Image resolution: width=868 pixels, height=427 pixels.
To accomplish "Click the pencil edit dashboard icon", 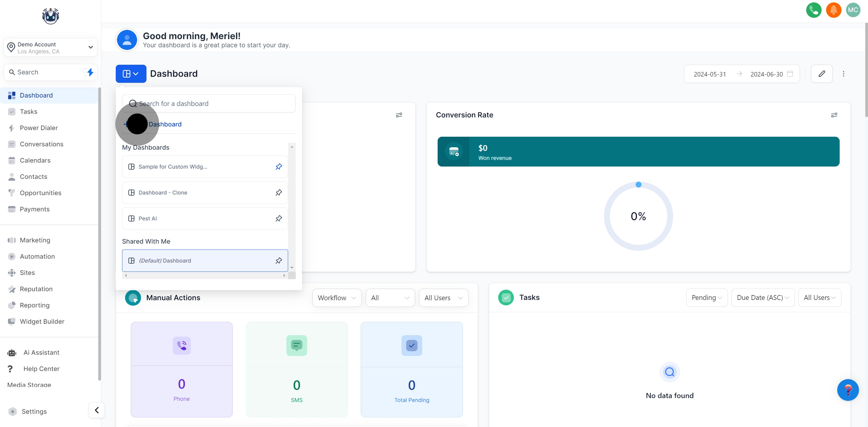I will [x=822, y=74].
